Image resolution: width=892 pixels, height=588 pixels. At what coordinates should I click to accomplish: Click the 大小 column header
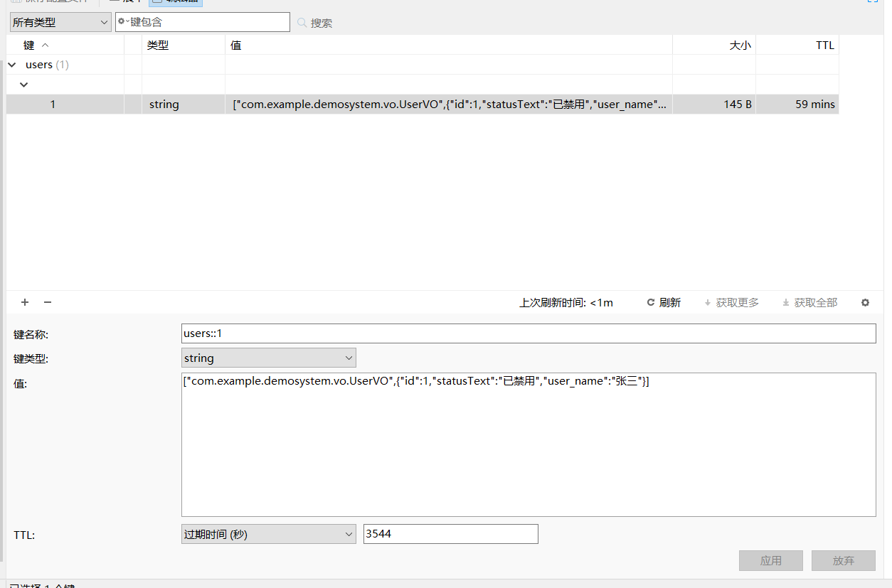pos(740,45)
